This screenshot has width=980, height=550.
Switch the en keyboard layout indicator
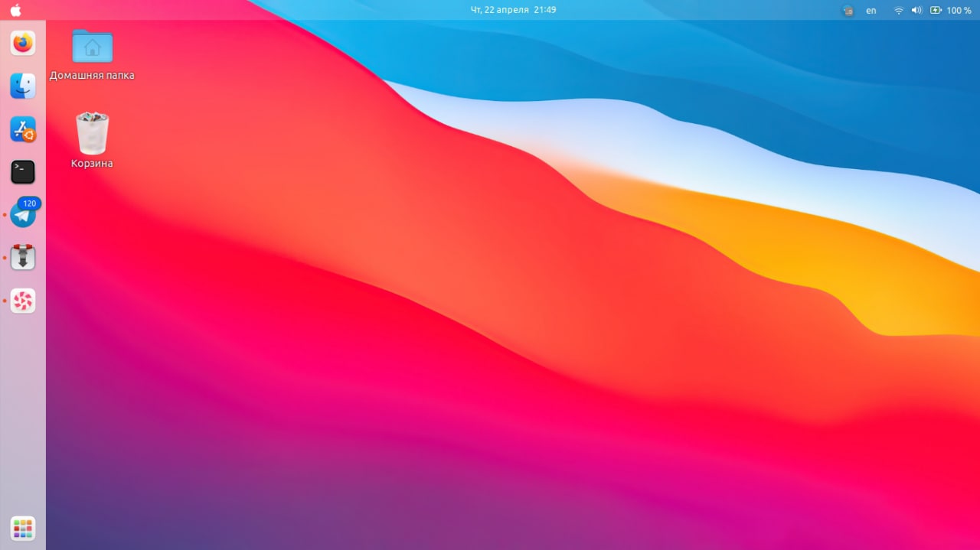[871, 11]
